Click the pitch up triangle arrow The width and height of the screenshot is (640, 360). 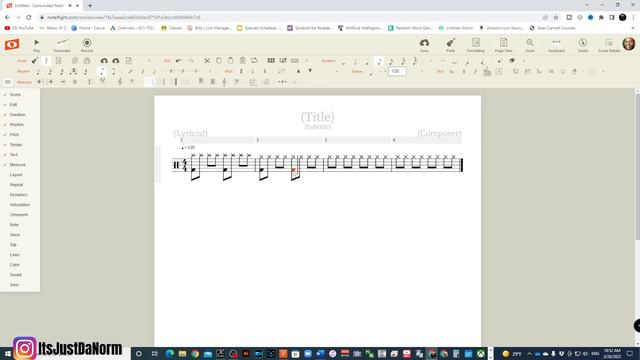[x=298, y=71]
